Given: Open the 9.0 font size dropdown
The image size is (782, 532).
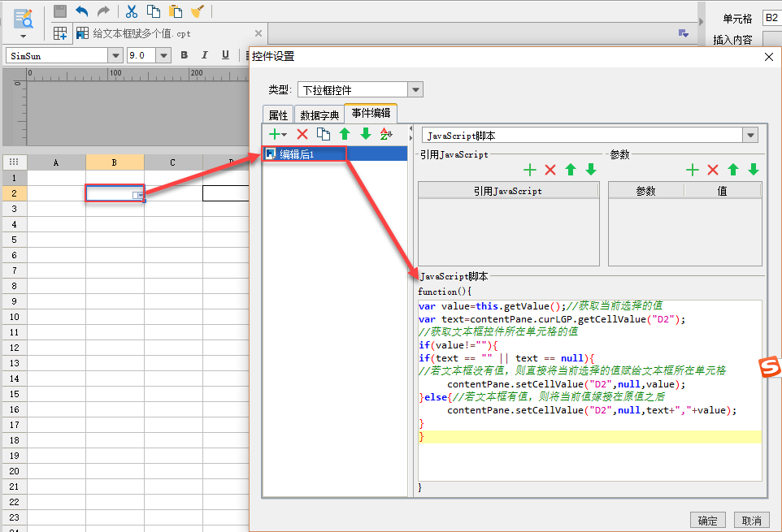Looking at the screenshot, I should tap(163, 55).
